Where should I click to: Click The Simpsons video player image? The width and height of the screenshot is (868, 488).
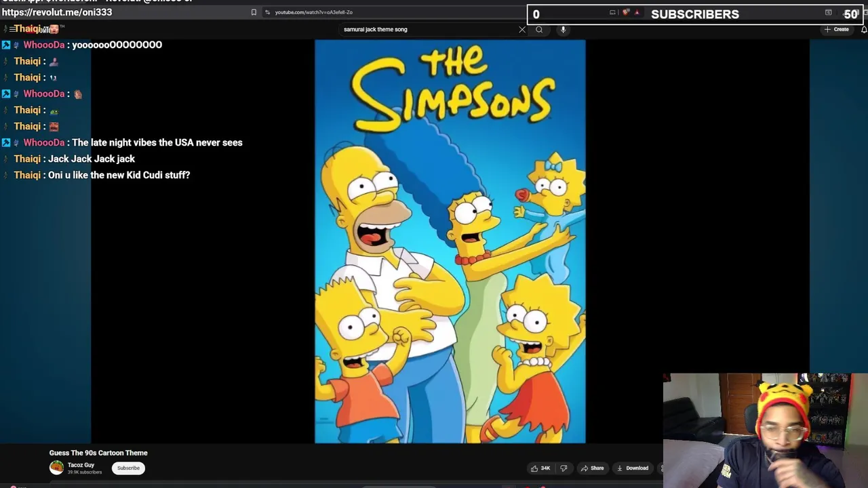click(x=450, y=241)
